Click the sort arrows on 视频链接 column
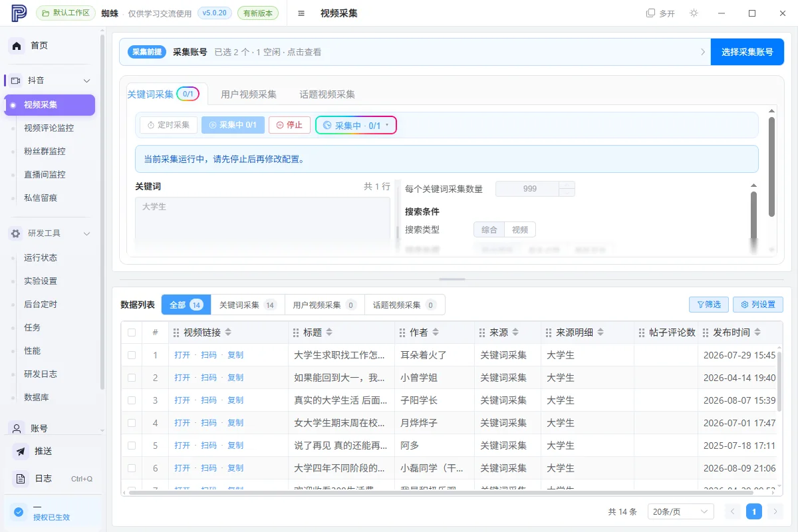This screenshot has width=798, height=532. [x=228, y=332]
